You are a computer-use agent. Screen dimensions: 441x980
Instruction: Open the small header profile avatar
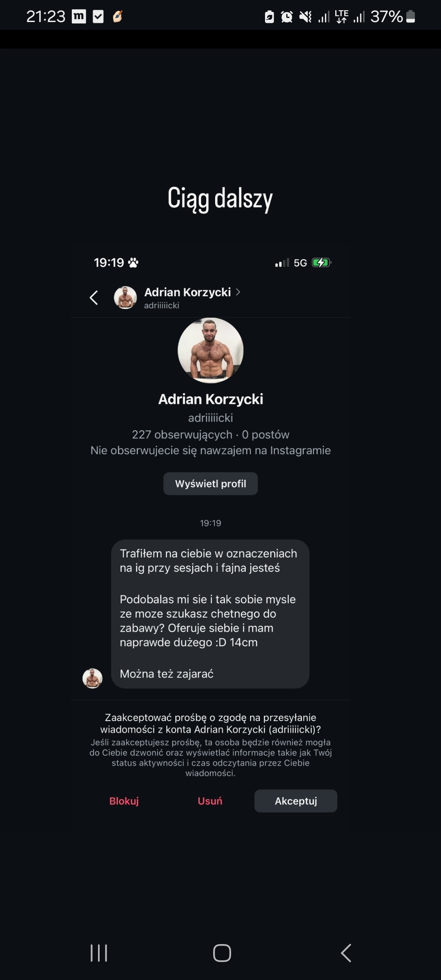pos(125,298)
